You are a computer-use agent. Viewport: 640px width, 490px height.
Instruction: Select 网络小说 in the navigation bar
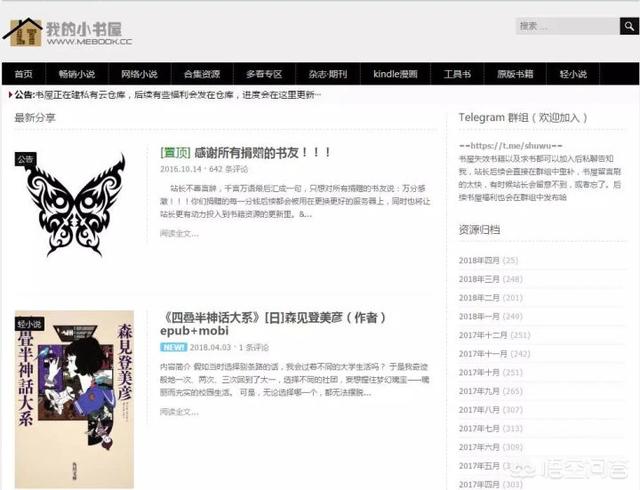139,74
